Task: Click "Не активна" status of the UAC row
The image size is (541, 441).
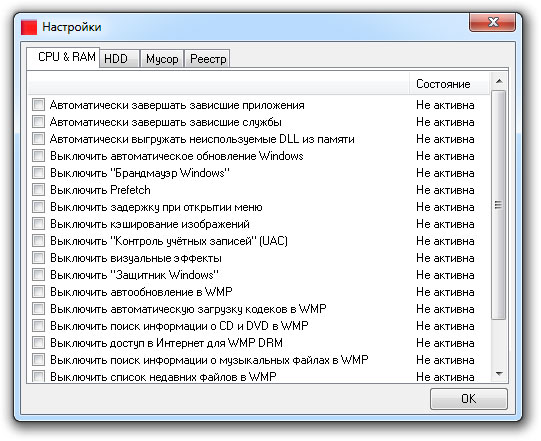Action: click(445, 241)
